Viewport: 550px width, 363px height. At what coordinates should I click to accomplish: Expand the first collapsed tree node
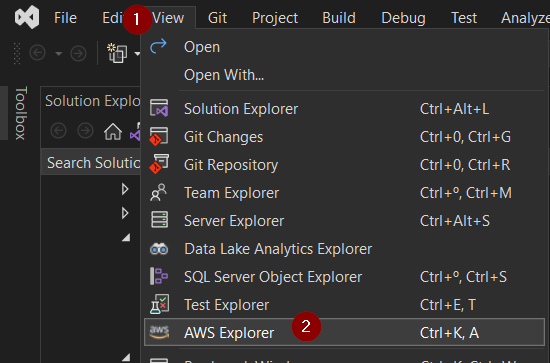tap(125, 189)
